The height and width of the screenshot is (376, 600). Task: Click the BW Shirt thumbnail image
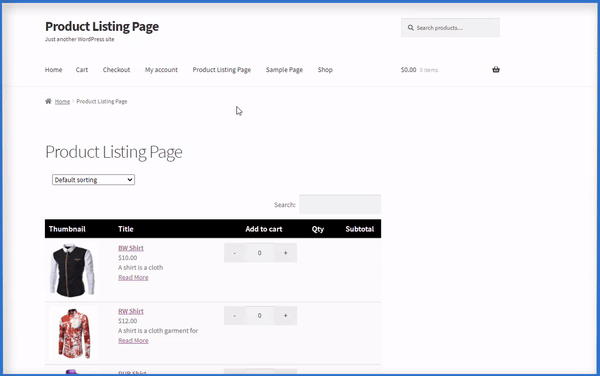tap(72, 270)
